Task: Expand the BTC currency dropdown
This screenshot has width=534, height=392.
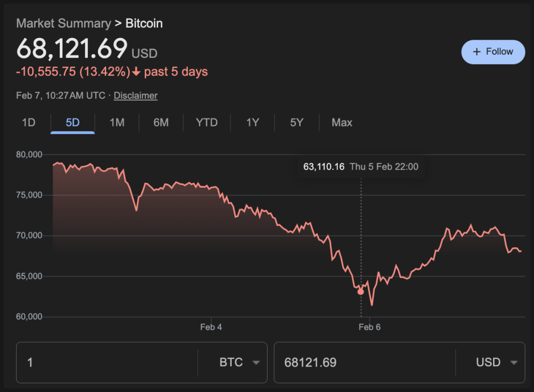Action: click(240, 363)
